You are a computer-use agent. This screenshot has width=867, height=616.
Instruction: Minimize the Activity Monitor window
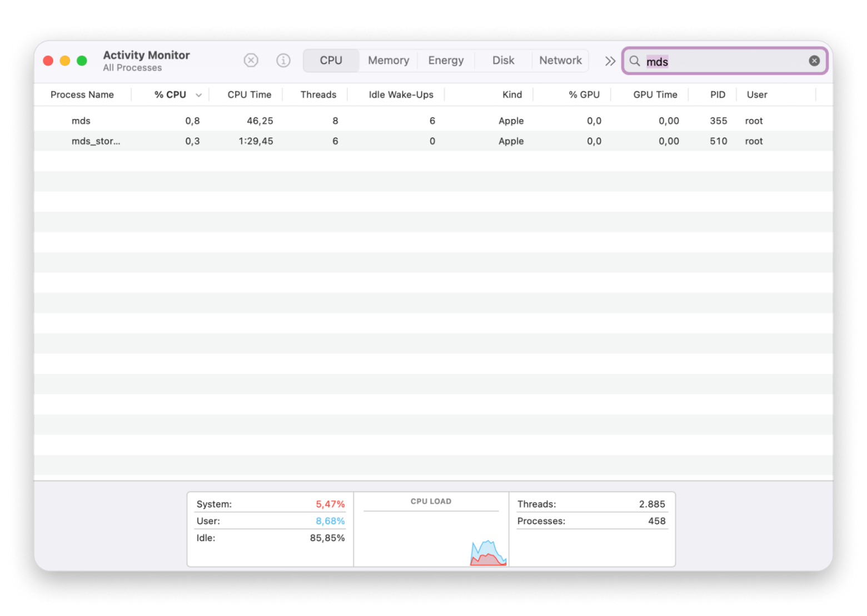point(65,61)
